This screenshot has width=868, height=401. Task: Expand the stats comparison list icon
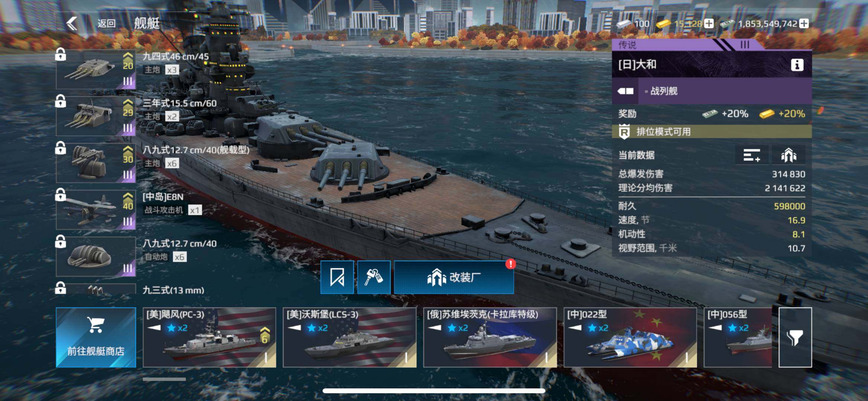(751, 155)
